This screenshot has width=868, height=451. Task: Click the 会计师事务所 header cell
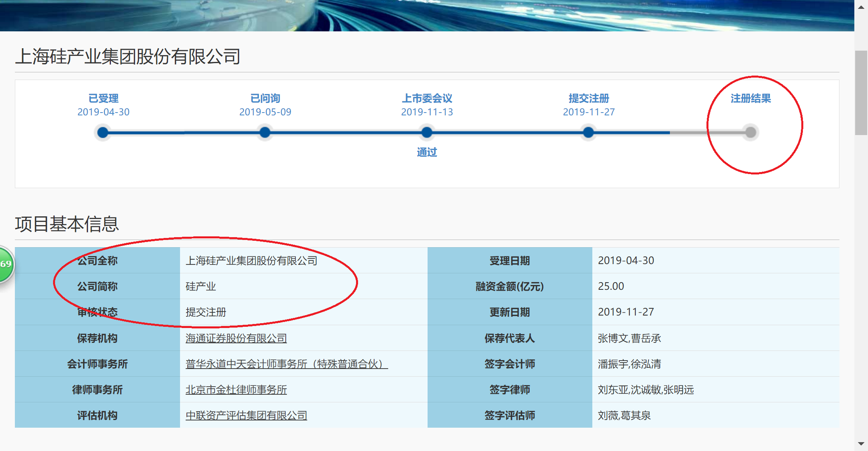click(98, 364)
